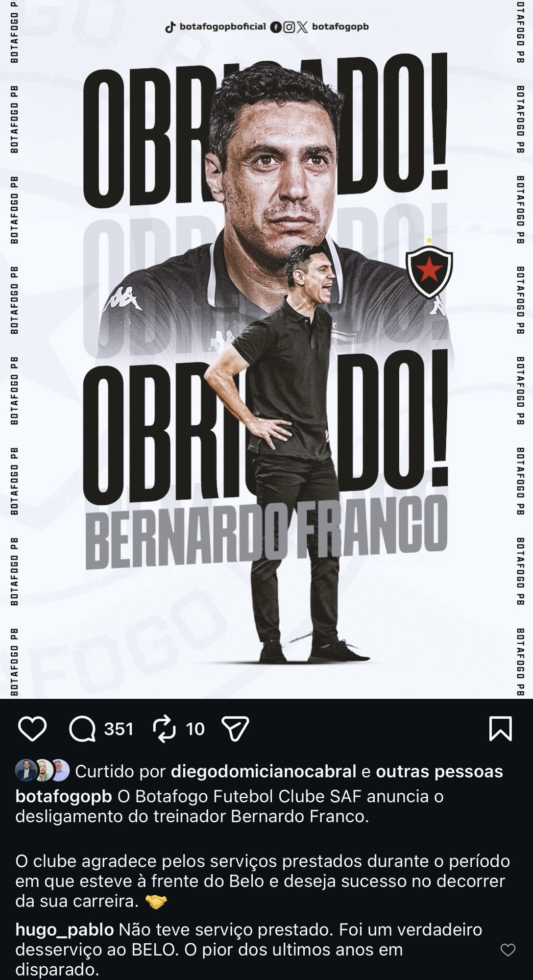Tap the TikTok logo in the poster header
Image resolution: width=533 pixels, height=980 pixels.
point(170,27)
